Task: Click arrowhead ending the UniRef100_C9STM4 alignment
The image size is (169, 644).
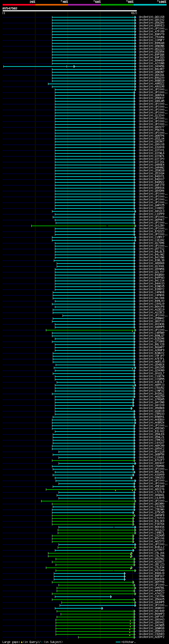Action: [111, 597]
